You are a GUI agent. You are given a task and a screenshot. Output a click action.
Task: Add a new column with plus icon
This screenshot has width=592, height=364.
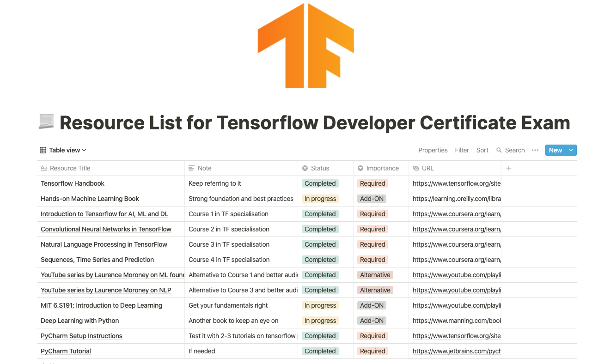pyautogui.click(x=509, y=168)
